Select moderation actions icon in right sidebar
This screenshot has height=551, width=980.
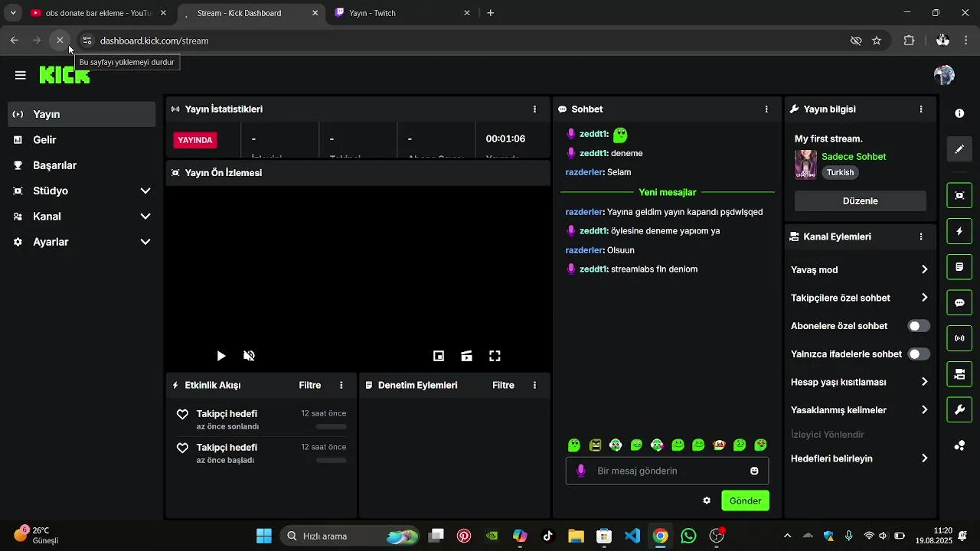point(959,267)
